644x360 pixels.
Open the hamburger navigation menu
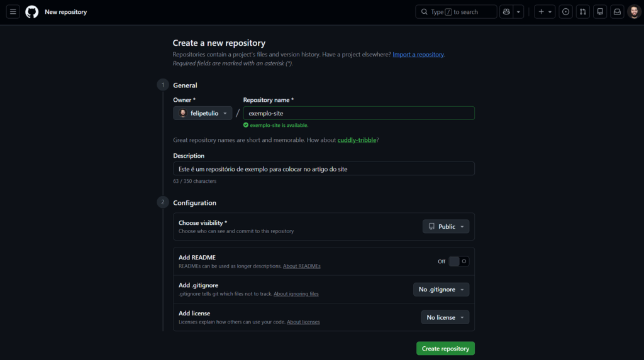(x=13, y=12)
